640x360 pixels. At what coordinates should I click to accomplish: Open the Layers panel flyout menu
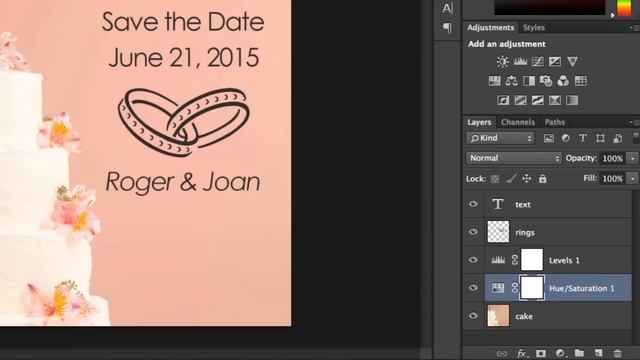click(x=633, y=122)
